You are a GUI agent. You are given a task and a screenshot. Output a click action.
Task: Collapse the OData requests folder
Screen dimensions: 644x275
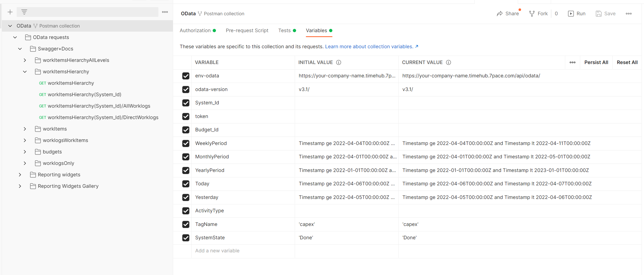15,37
